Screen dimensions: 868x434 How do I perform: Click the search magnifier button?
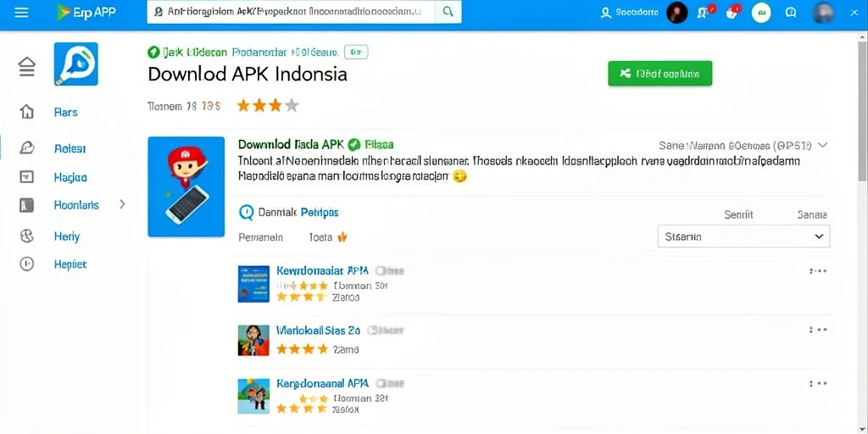448,12
